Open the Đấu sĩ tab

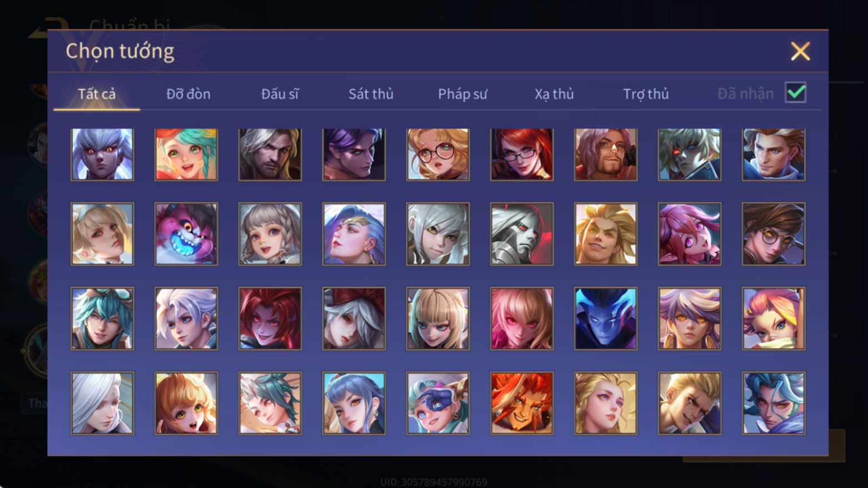click(x=280, y=94)
